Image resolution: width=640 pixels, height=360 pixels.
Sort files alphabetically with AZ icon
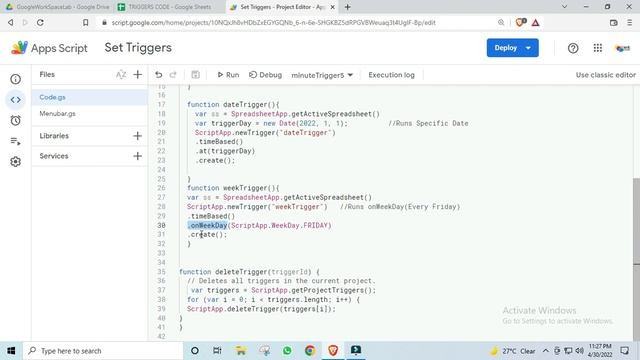pyautogui.click(x=121, y=75)
